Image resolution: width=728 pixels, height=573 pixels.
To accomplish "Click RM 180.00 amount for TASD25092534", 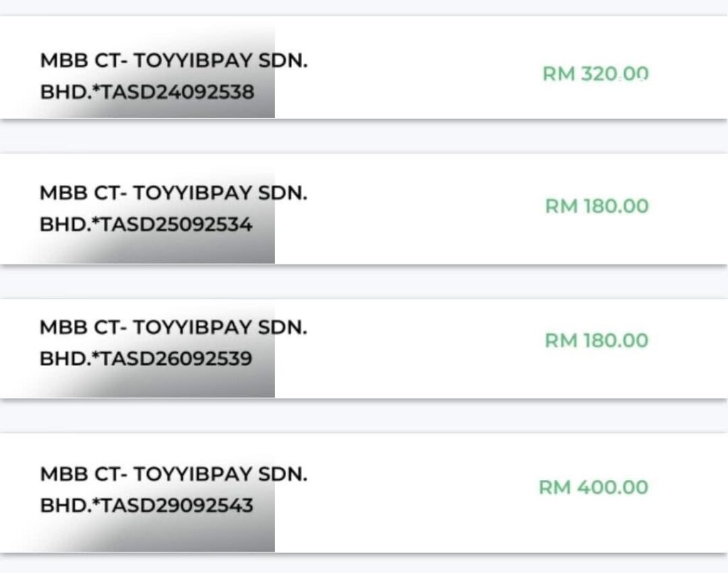I will click(x=596, y=206).
